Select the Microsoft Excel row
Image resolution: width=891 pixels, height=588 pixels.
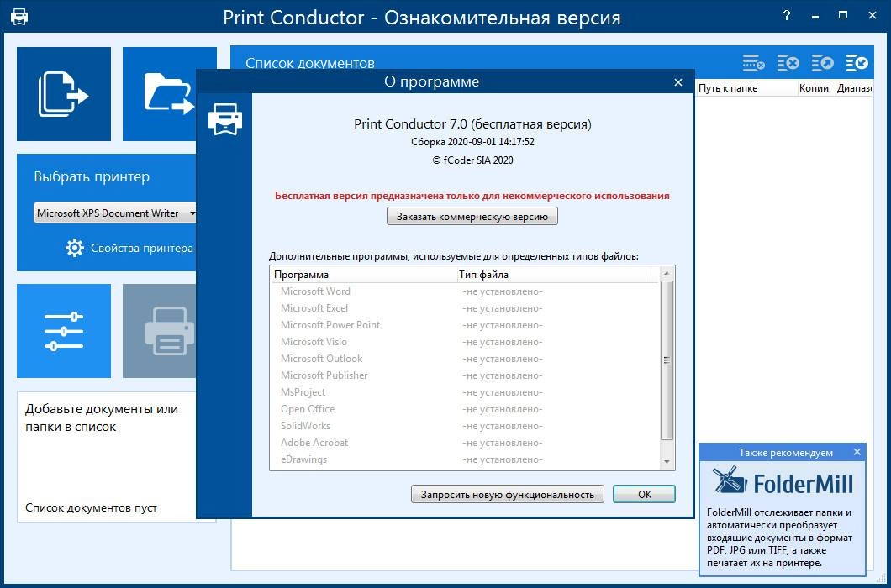click(x=465, y=308)
